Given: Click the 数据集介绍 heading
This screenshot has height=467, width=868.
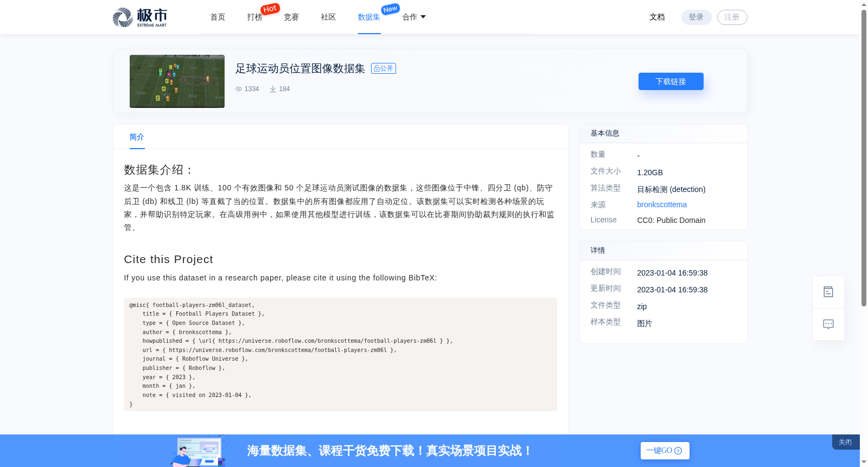Looking at the screenshot, I should (158, 170).
